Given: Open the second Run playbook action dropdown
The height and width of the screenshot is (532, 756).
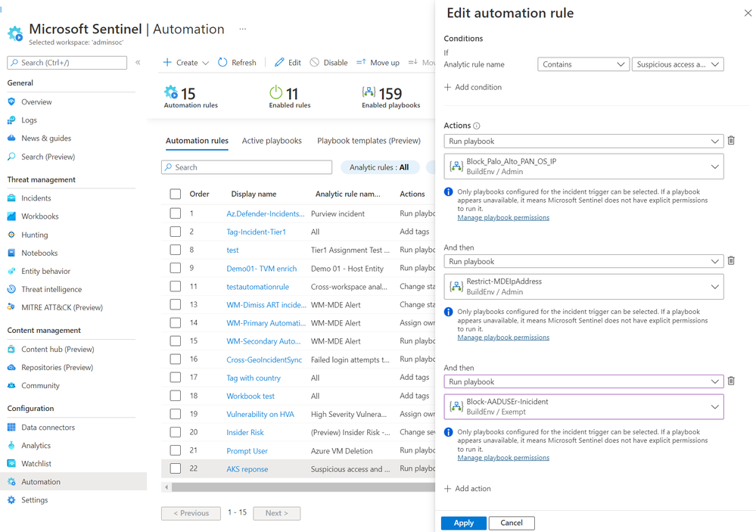Looking at the screenshot, I should tap(583, 261).
